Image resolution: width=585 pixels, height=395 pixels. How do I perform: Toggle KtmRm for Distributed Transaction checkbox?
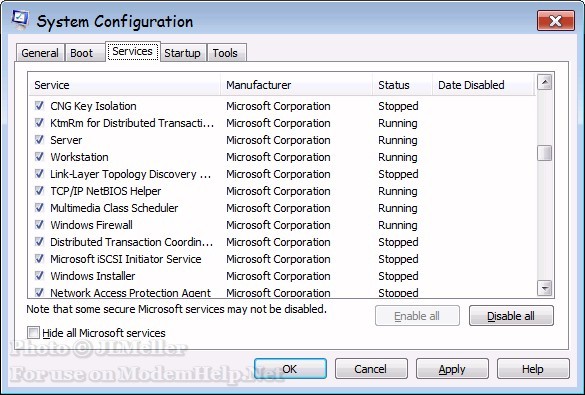(x=39, y=123)
